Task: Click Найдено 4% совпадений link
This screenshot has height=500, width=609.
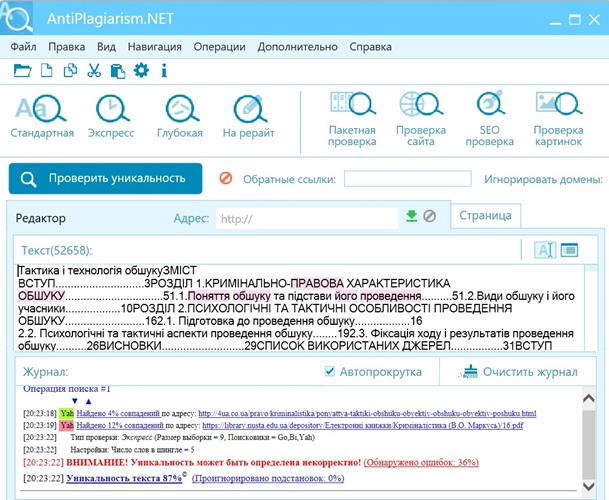Action: [118, 413]
